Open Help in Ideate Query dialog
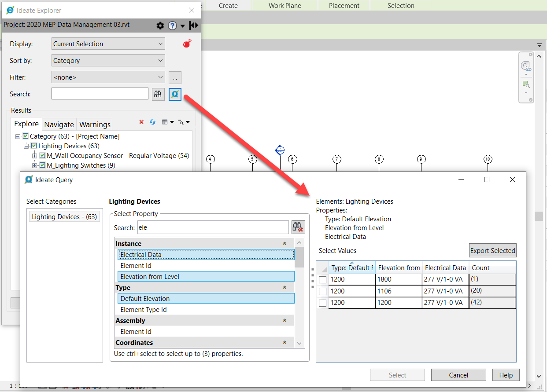 pyautogui.click(x=506, y=375)
